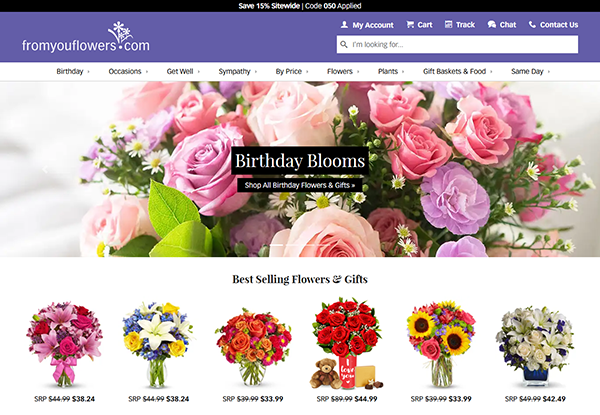Expand the arrow next to By Price
Image resolution: width=600 pixels, height=415 pixels.
(307, 72)
